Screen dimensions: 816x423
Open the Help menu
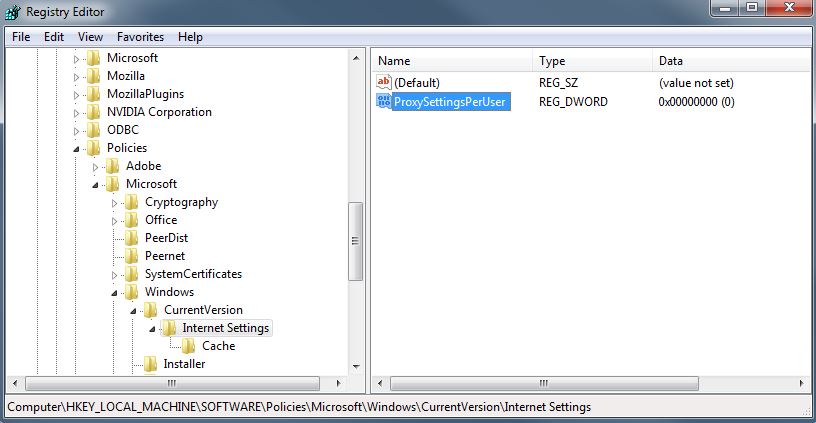(x=190, y=37)
